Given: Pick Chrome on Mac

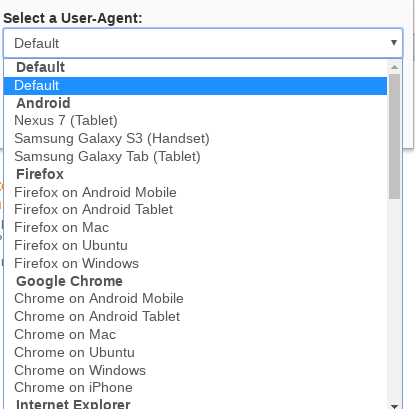Looking at the screenshot, I should click(x=195, y=335).
